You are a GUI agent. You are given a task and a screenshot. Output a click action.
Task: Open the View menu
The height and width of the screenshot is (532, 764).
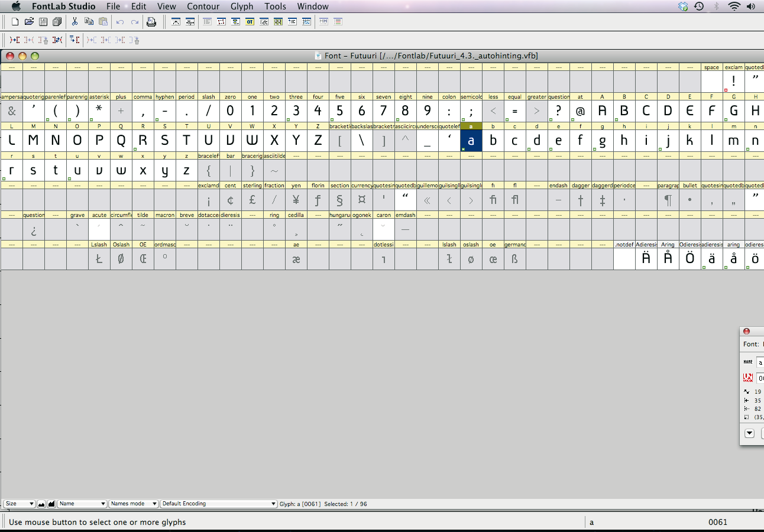coord(167,7)
